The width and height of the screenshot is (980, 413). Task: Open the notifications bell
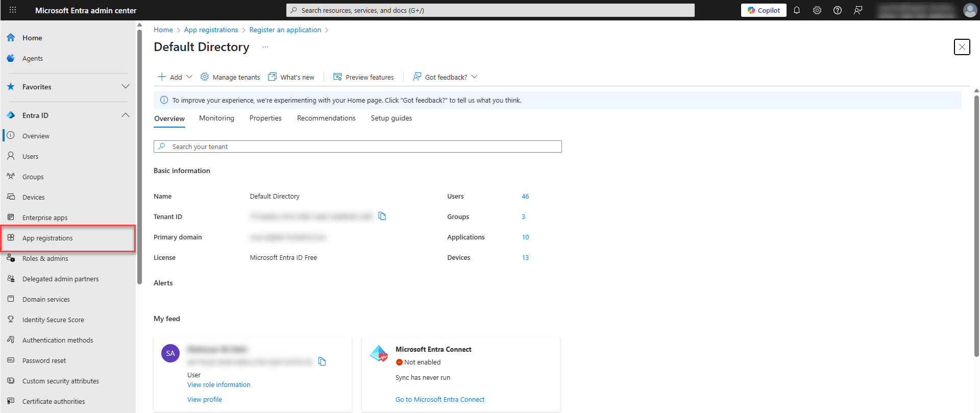click(797, 10)
